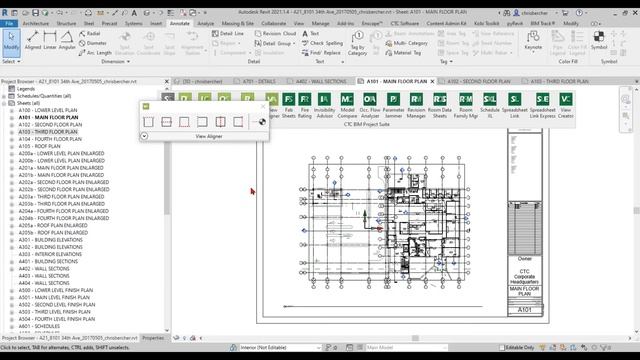Select sheet A103 - THIRD FLOOR PLAN
Viewport: 640px width, 360px height.
click(48, 132)
